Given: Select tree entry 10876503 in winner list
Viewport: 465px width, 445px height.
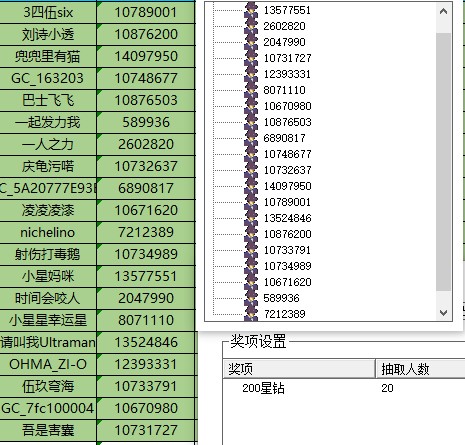Looking at the screenshot, I should (287, 122).
